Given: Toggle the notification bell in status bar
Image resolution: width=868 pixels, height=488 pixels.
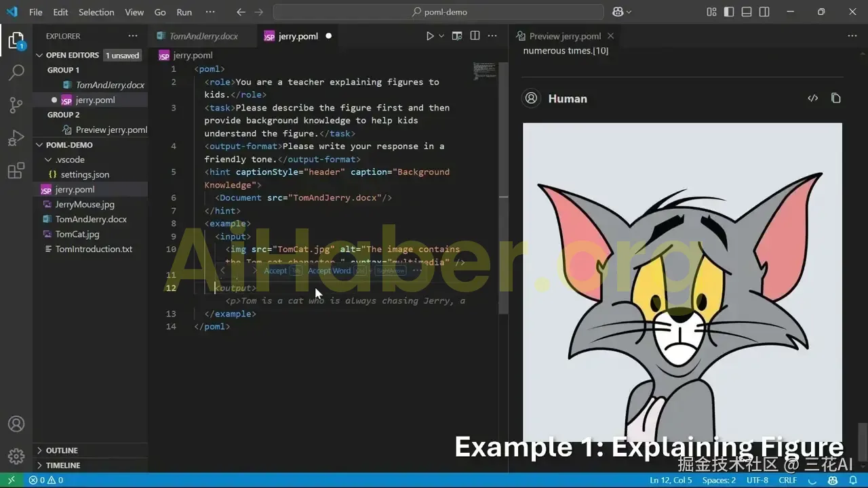Looking at the screenshot, I should 853,480.
